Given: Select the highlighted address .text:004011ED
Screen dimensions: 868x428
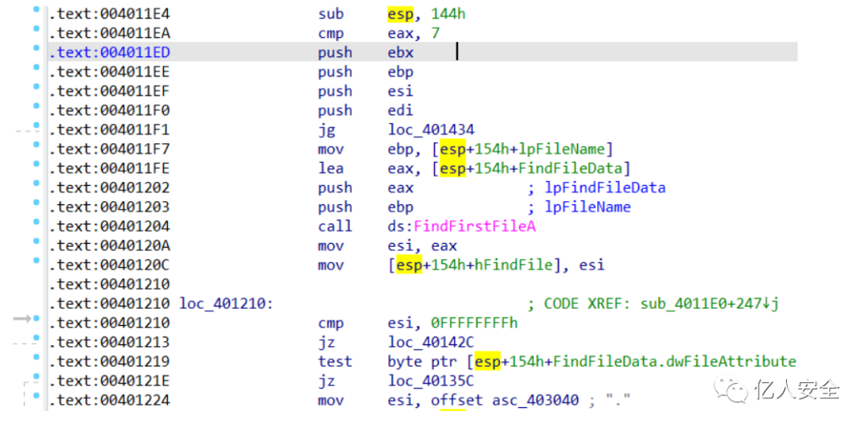Looking at the screenshot, I should click(x=109, y=52).
